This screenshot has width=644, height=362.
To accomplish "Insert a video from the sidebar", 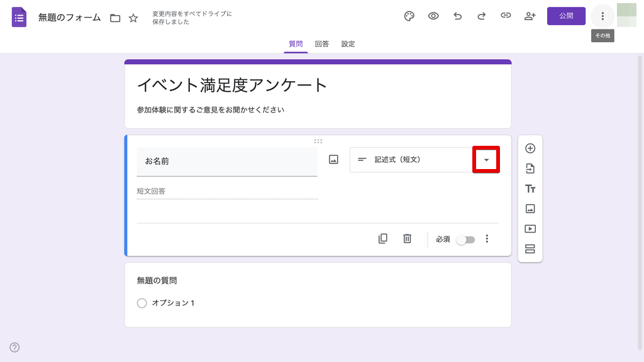I will (x=530, y=229).
